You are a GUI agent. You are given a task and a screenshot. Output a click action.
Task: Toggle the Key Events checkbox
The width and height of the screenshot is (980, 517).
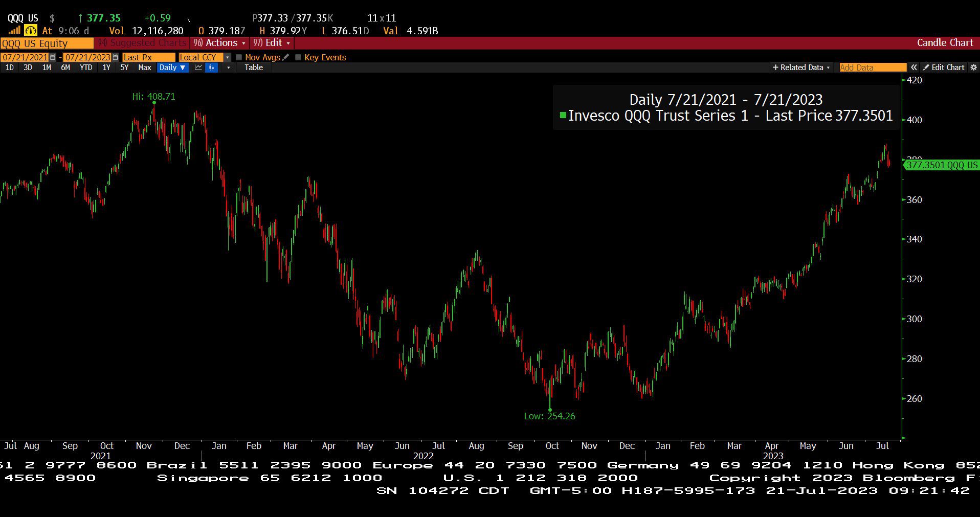298,57
